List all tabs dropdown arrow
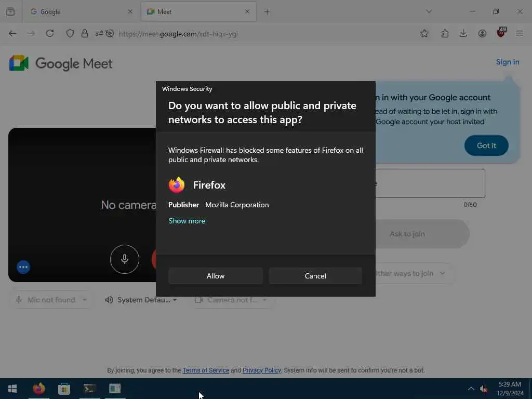The height and width of the screenshot is (399, 532). [429, 11]
